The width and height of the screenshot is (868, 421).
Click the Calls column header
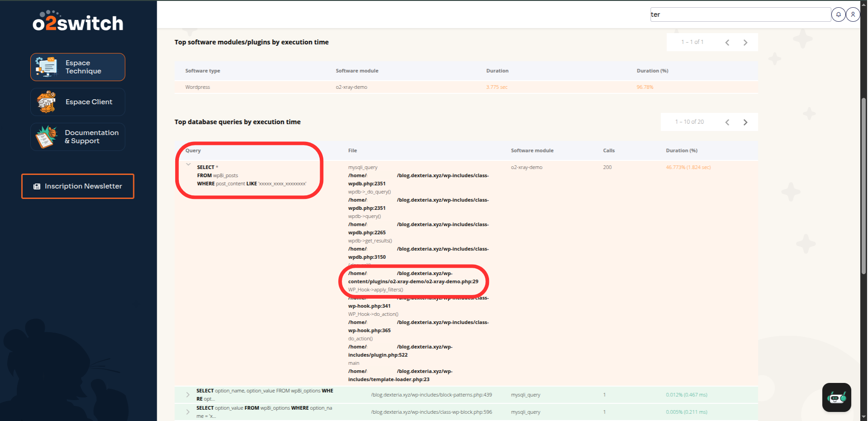(x=609, y=150)
